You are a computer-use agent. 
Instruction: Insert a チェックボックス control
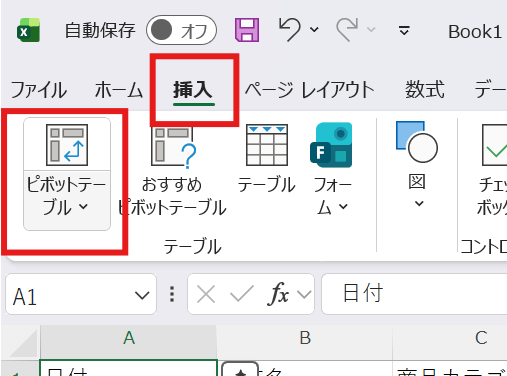493,170
